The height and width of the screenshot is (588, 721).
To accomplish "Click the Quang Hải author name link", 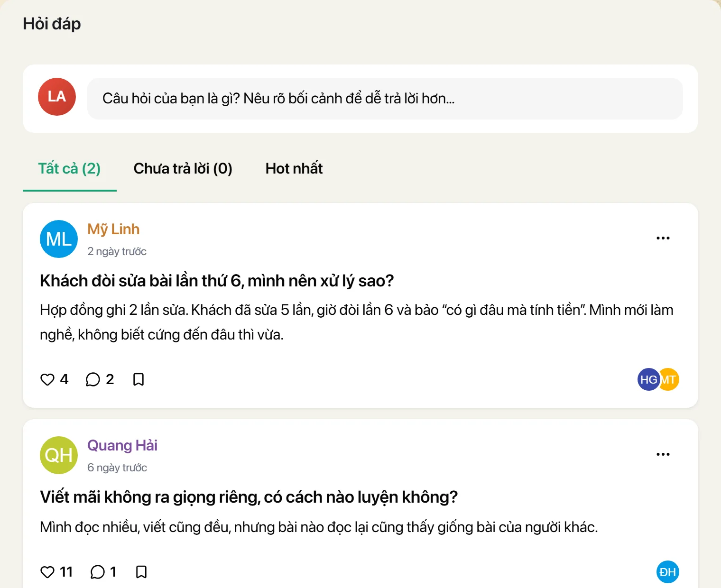I will (122, 446).
